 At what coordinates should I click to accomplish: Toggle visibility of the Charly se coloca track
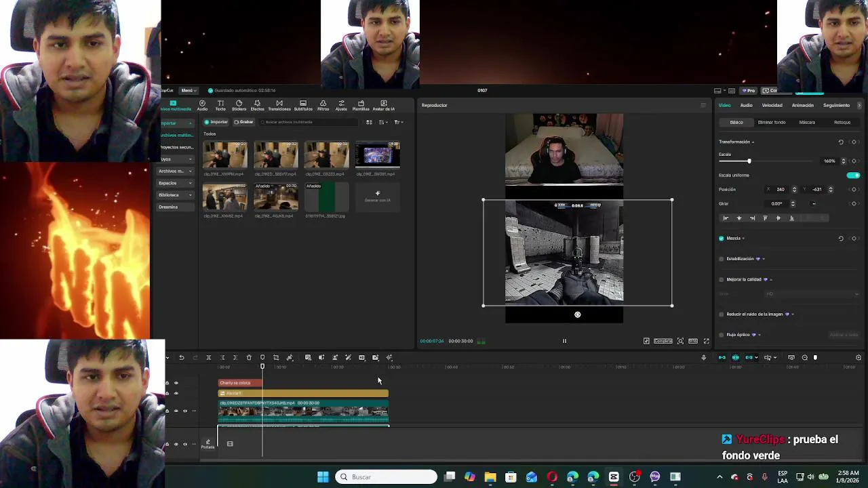(x=176, y=383)
